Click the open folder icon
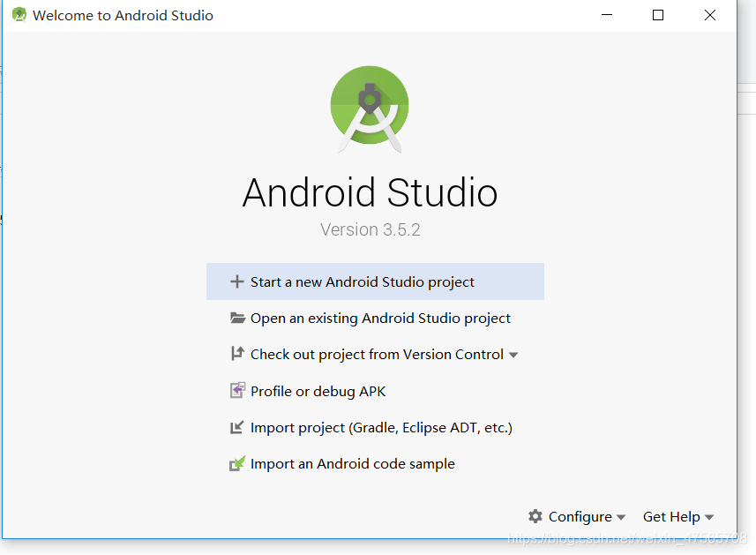The width and height of the screenshot is (756, 555). (237, 318)
